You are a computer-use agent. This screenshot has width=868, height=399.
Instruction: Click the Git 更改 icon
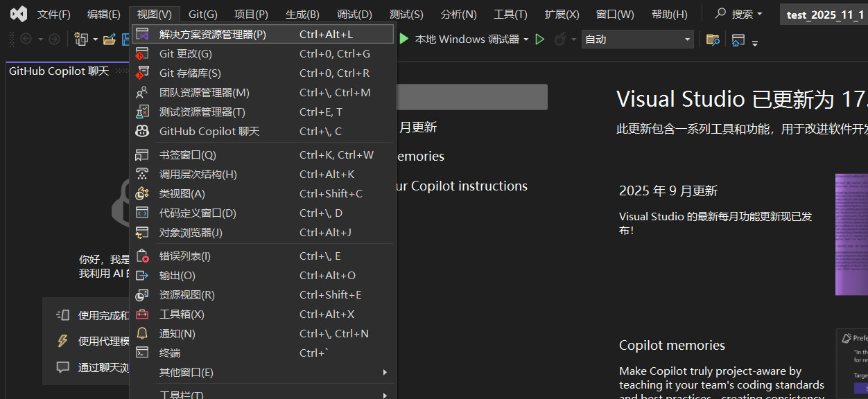(142, 53)
